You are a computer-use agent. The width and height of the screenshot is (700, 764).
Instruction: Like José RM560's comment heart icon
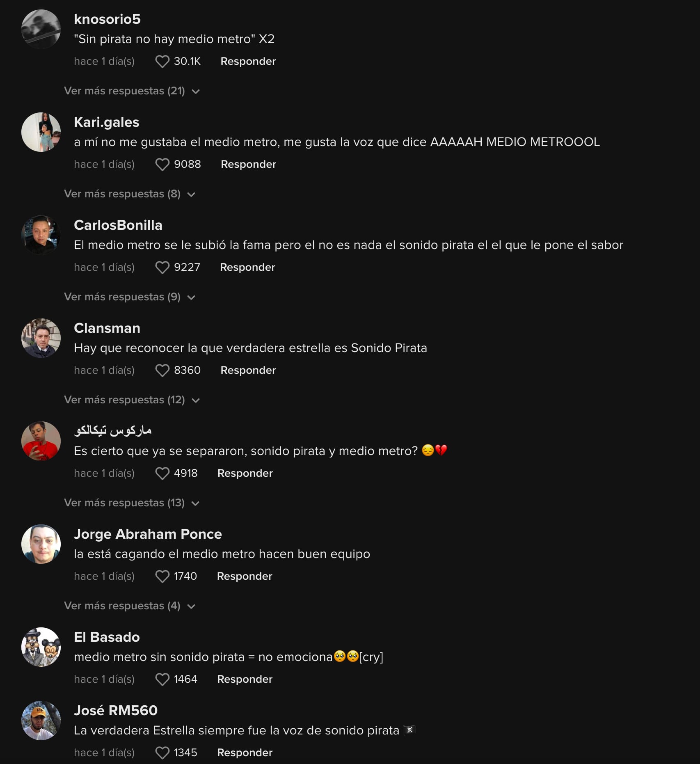pyautogui.click(x=162, y=753)
